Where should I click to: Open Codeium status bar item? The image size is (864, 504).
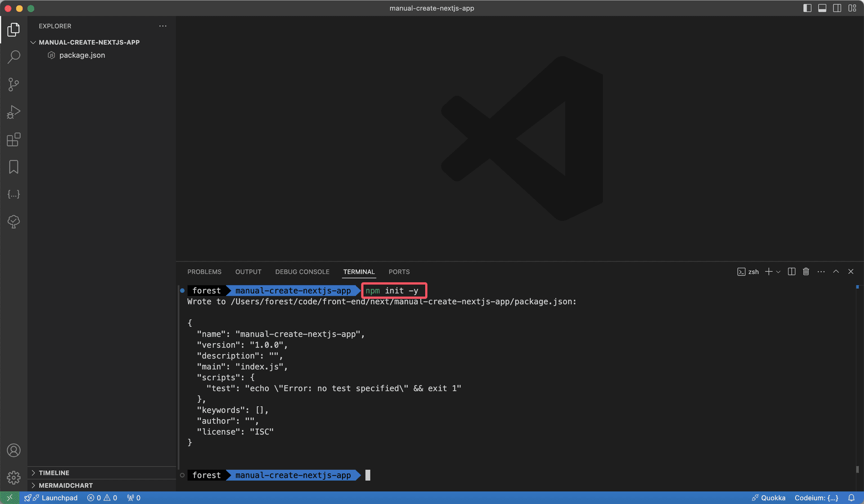tap(816, 498)
